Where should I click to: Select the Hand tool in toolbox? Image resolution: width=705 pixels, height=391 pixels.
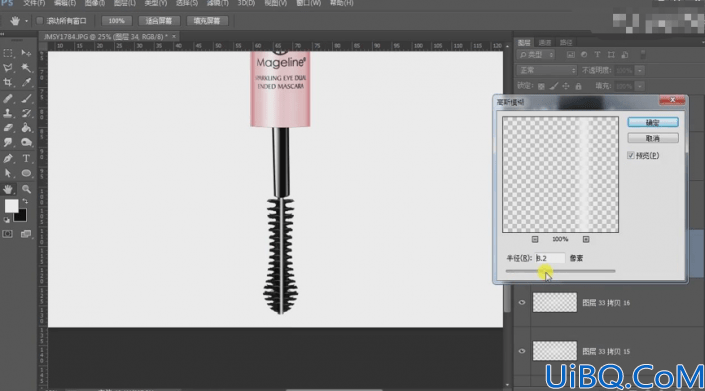pyautogui.click(x=8, y=189)
